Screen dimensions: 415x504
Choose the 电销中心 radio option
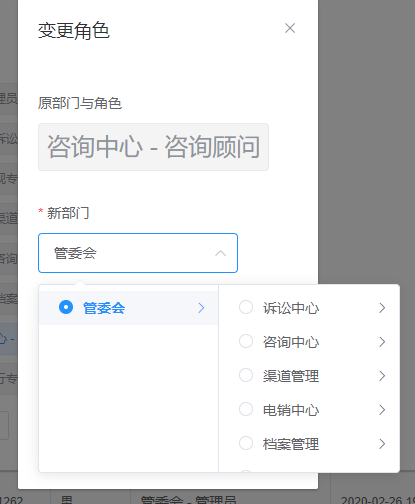click(246, 409)
